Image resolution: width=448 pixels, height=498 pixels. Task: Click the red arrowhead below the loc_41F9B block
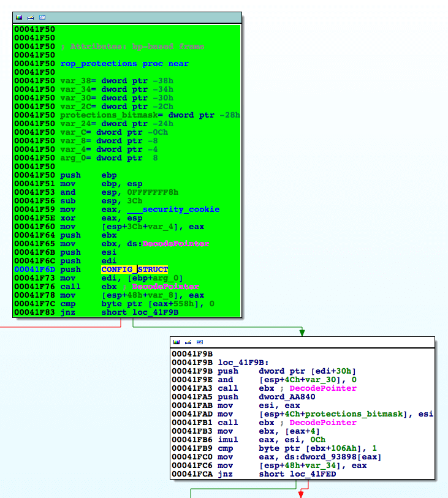[302, 494]
